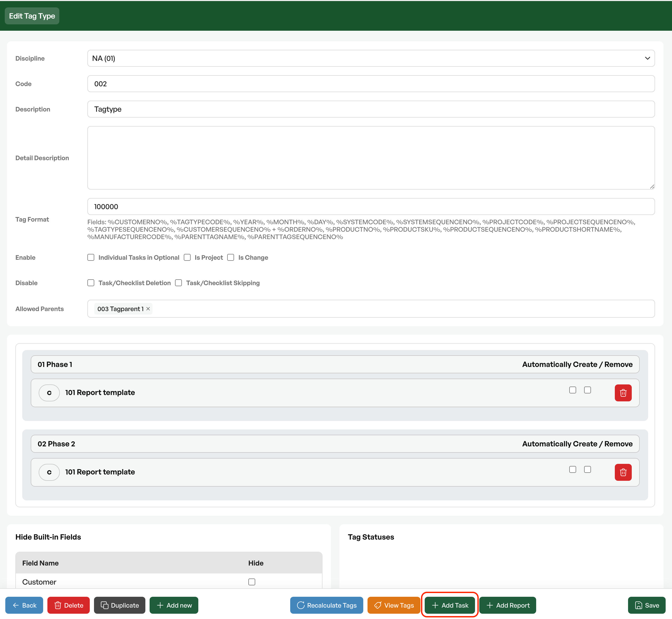Tick the Is Change checkbox
The height and width of the screenshot is (619, 672).
click(230, 257)
